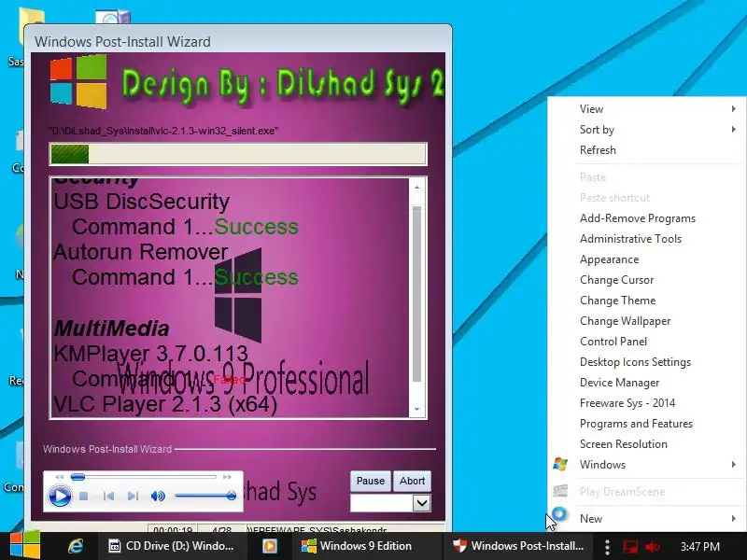Click the red volume tray icon
Screen dimensions: 747x560
[653, 546]
